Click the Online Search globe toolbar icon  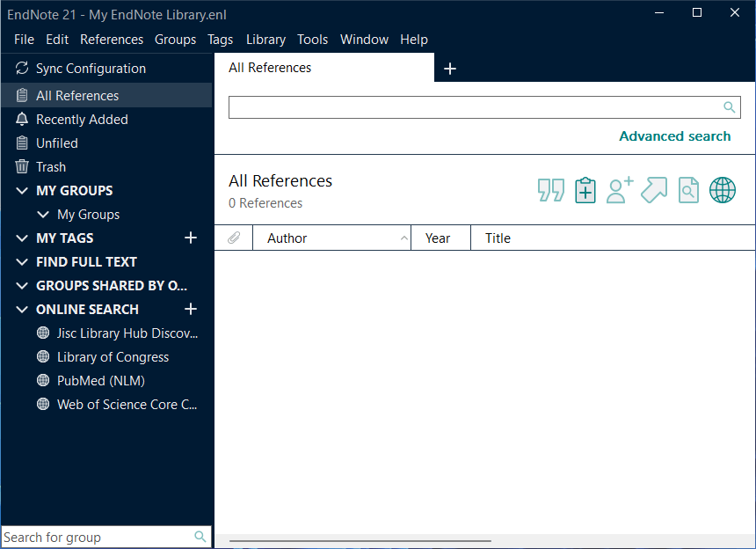723,190
